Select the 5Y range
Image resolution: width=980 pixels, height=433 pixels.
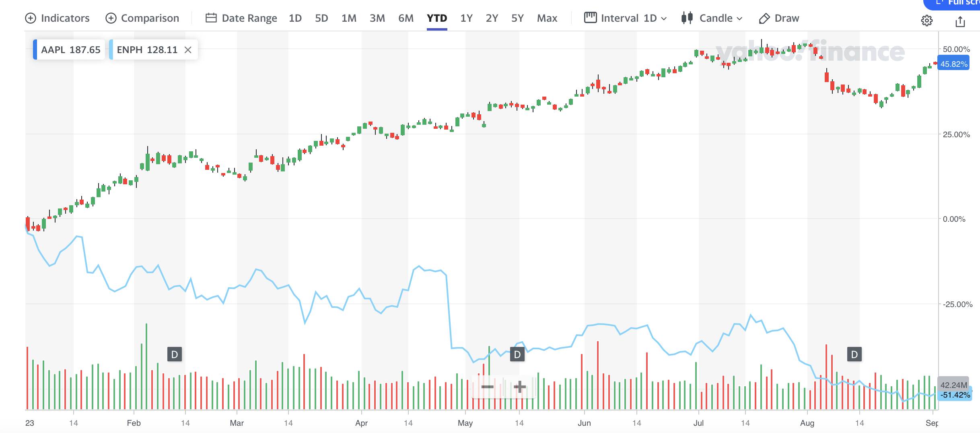coord(517,18)
